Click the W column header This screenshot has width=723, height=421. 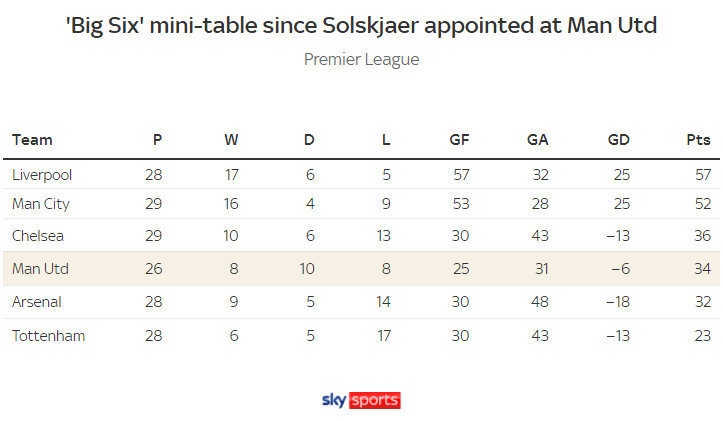point(231,140)
